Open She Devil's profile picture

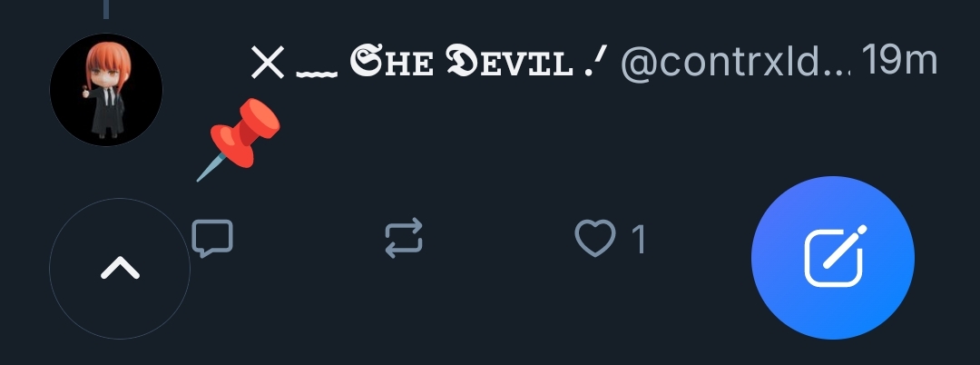tap(106, 90)
